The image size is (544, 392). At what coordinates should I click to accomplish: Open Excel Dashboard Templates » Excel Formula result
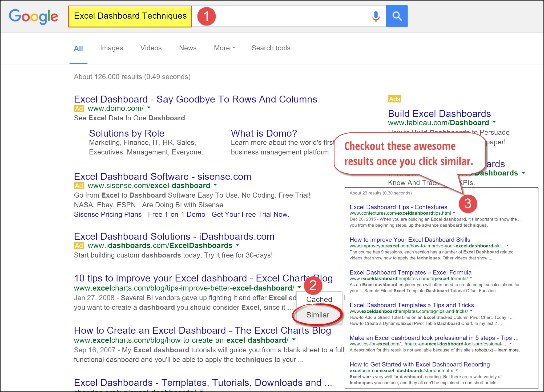click(x=410, y=273)
